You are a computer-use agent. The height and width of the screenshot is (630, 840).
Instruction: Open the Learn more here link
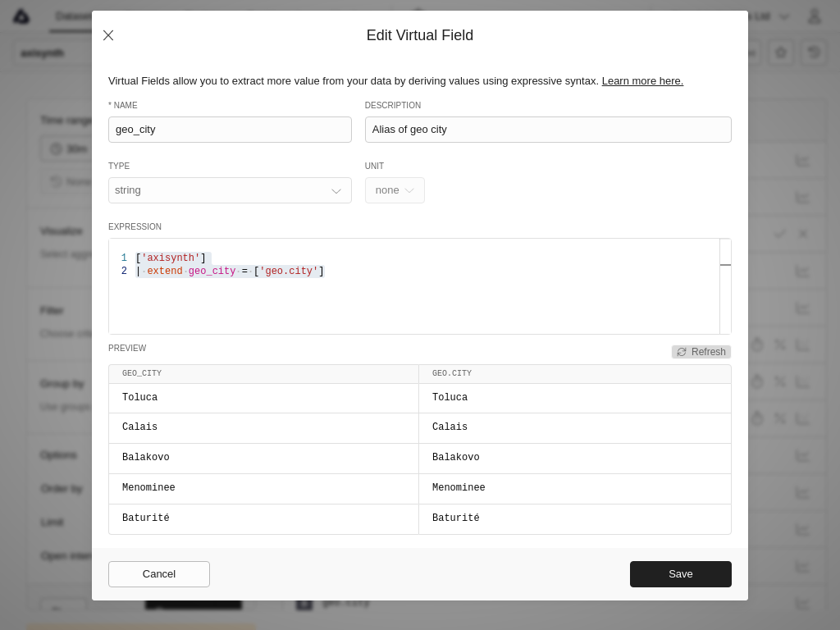(x=642, y=80)
